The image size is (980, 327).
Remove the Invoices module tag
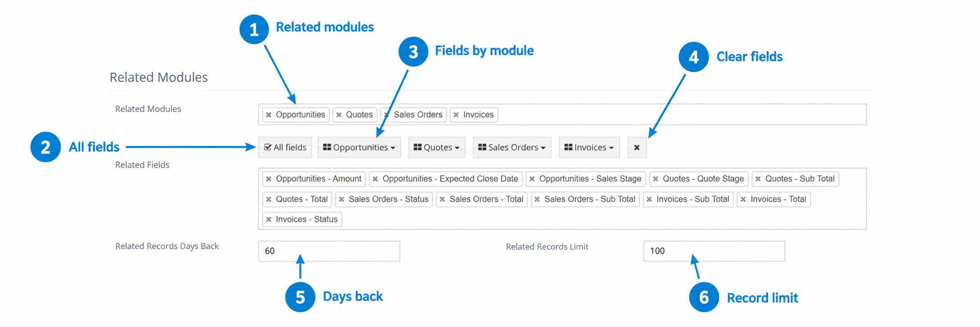(x=456, y=115)
